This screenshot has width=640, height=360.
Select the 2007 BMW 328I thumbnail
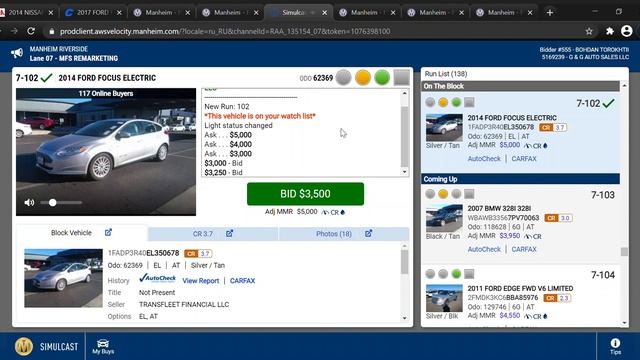point(444,218)
